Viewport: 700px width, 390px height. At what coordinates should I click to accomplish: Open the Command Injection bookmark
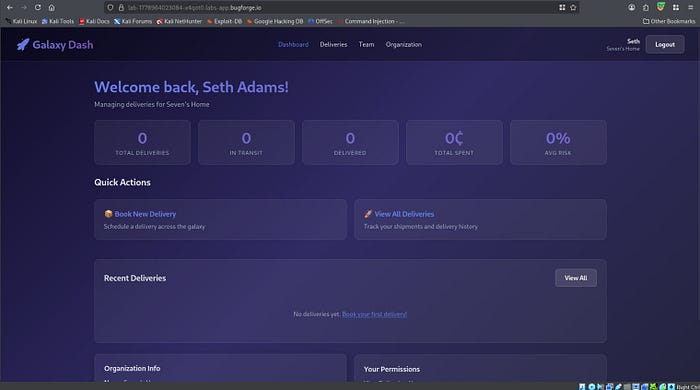point(371,21)
